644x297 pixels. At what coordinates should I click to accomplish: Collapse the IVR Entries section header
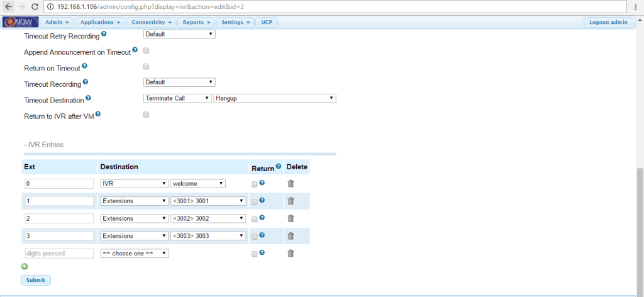tap(43, 145)
